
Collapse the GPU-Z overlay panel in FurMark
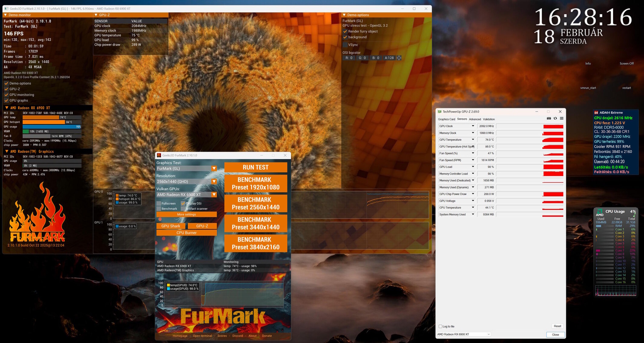[96, 15]
